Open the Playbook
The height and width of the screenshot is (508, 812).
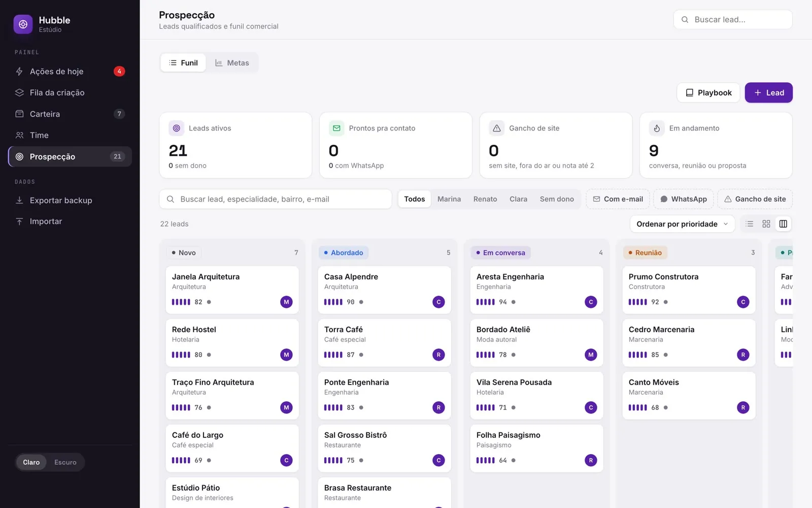click(x=708, y=92)
